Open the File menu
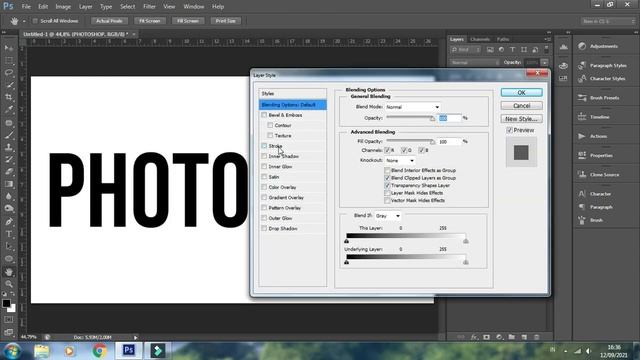 (x=26, y=7)
